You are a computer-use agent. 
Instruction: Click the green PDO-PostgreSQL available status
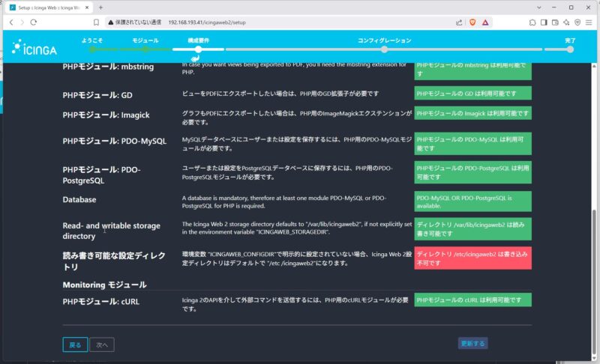(x=472, y=172)
